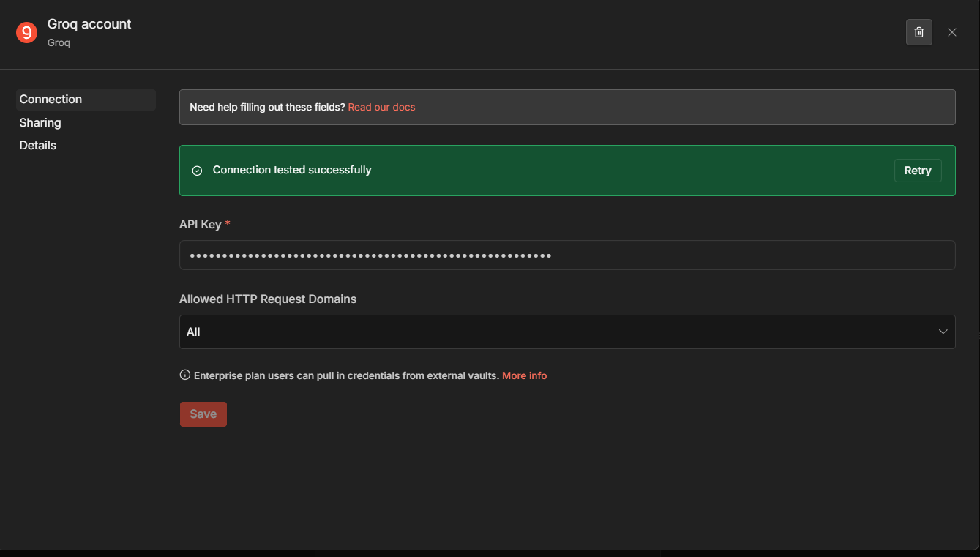This screenshot has width=980, height=557.
Task: Click the Save button
Action: (203, 414)
